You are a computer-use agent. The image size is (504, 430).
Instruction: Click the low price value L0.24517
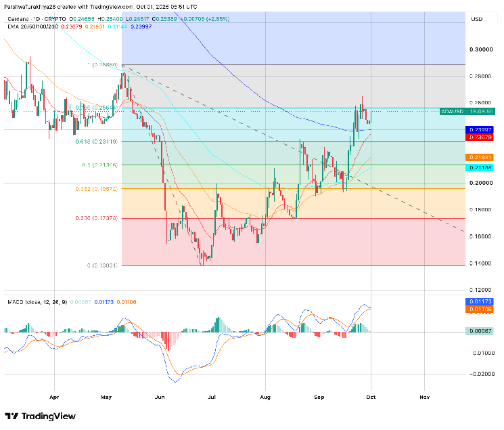pyautogui.click(x=137, y=19)
